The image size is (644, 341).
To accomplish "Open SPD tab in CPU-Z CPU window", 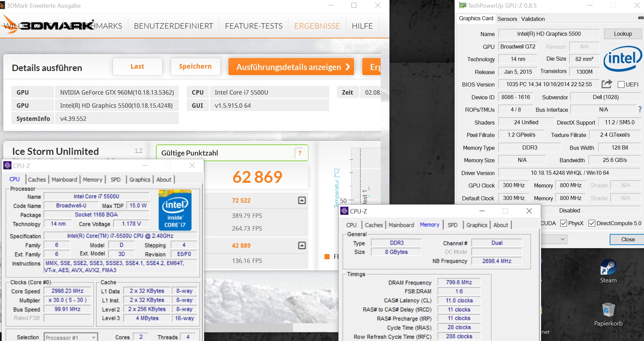I will 116,179.
